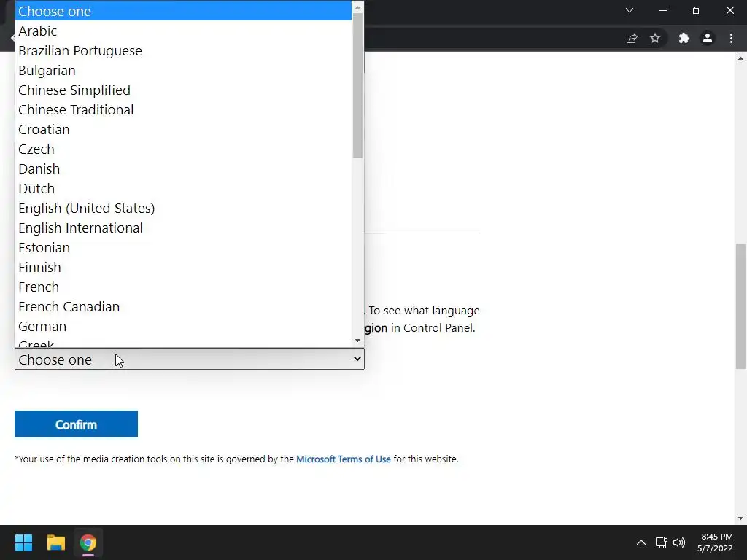Open Chrome tab search chevron
The height and width of the screenshot is (560, 747).
[x=630, y=10]
